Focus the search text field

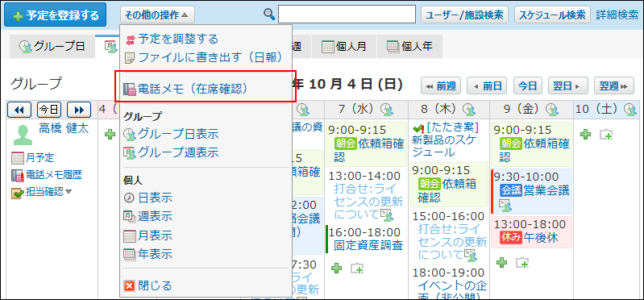click(347, 15)
